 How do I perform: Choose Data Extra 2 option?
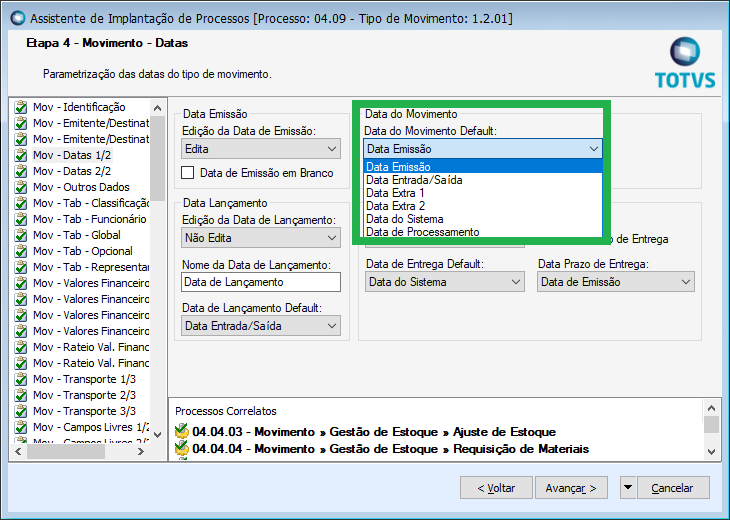[483, 206]
